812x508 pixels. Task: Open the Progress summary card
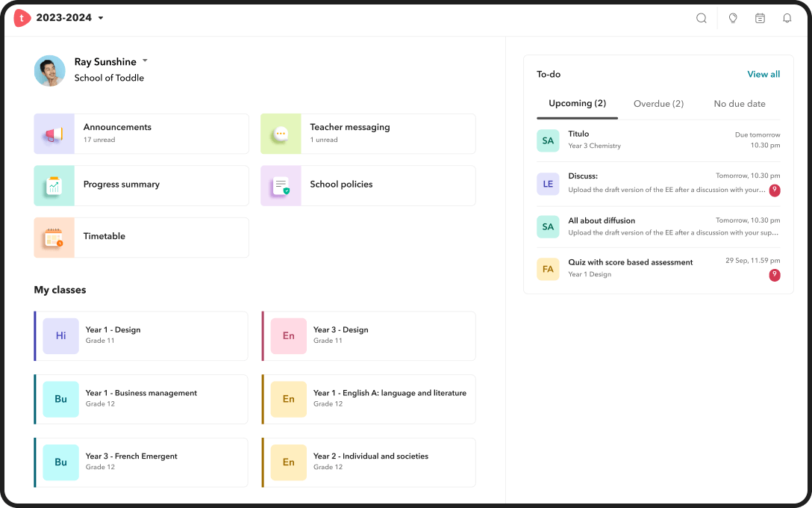141,185
